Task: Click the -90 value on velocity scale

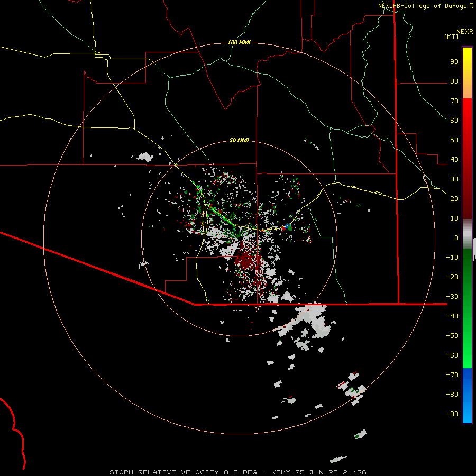Action: coord(452,414)
